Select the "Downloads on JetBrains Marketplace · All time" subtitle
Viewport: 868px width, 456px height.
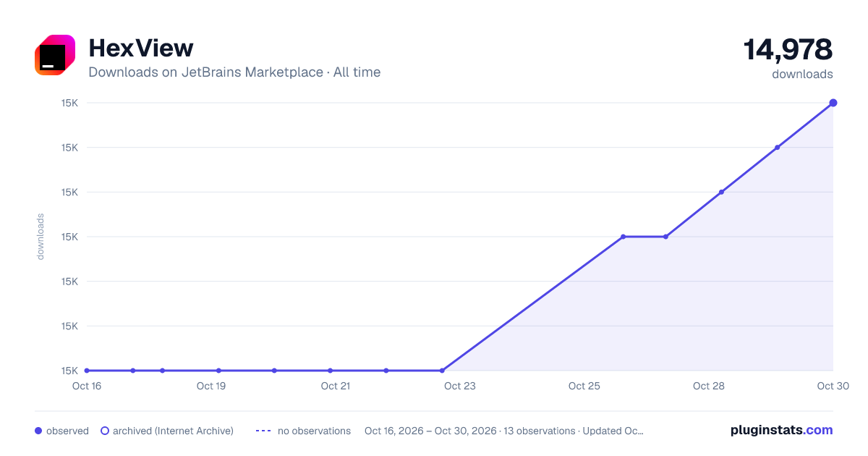[234, 72]
